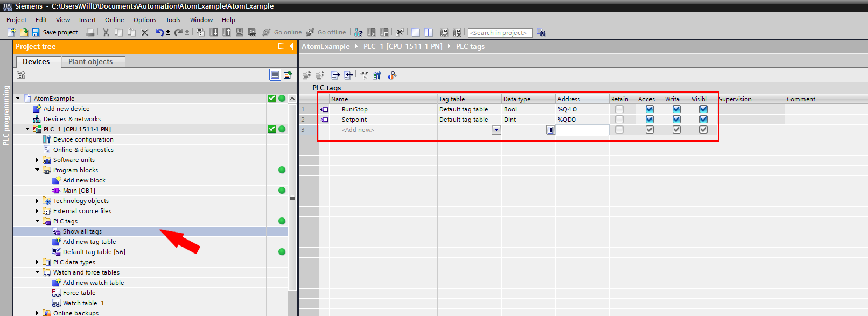Image resolution: width=868 pixels, height=316 pixels.
Task: Click the Accessible devices icon
Action: pos(358,32)
